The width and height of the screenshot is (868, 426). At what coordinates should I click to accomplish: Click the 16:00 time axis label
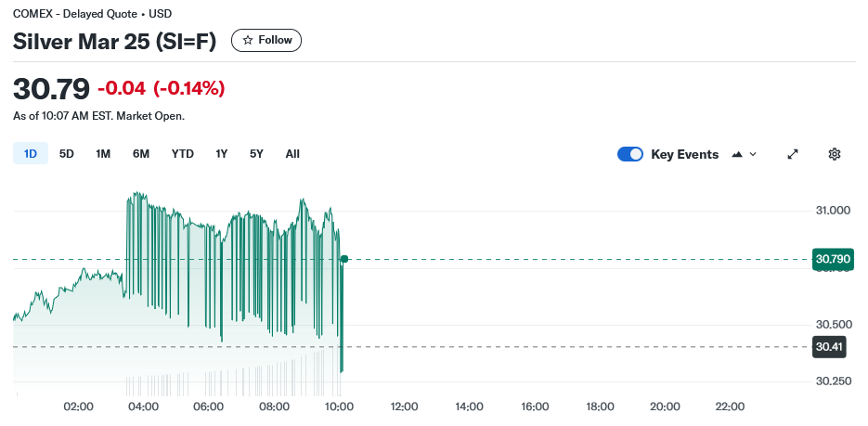tap(535, 407)
